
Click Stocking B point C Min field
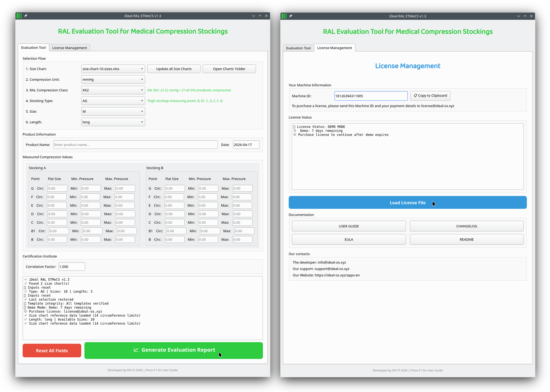(208, 223)
